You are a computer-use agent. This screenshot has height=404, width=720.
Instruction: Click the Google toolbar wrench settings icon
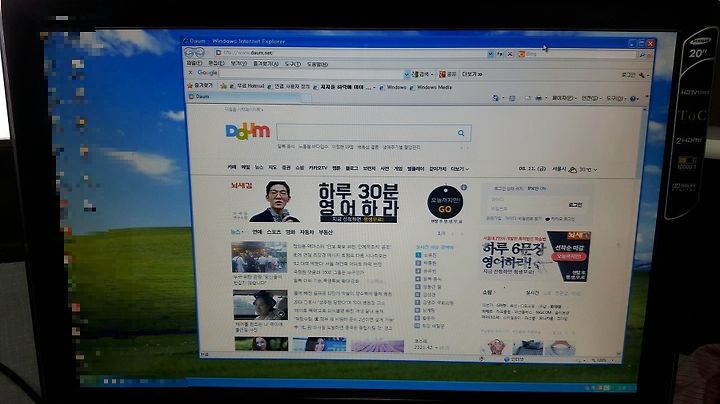(x=642, y=75)
